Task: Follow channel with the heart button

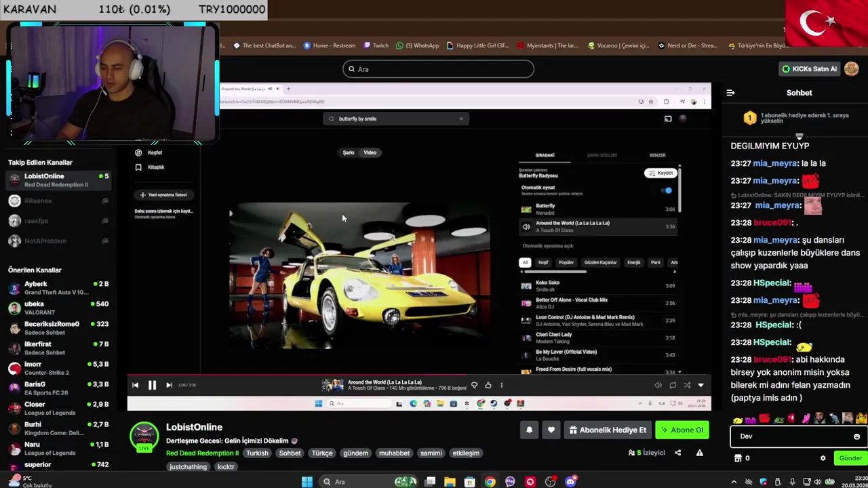Action: (551, 430)
